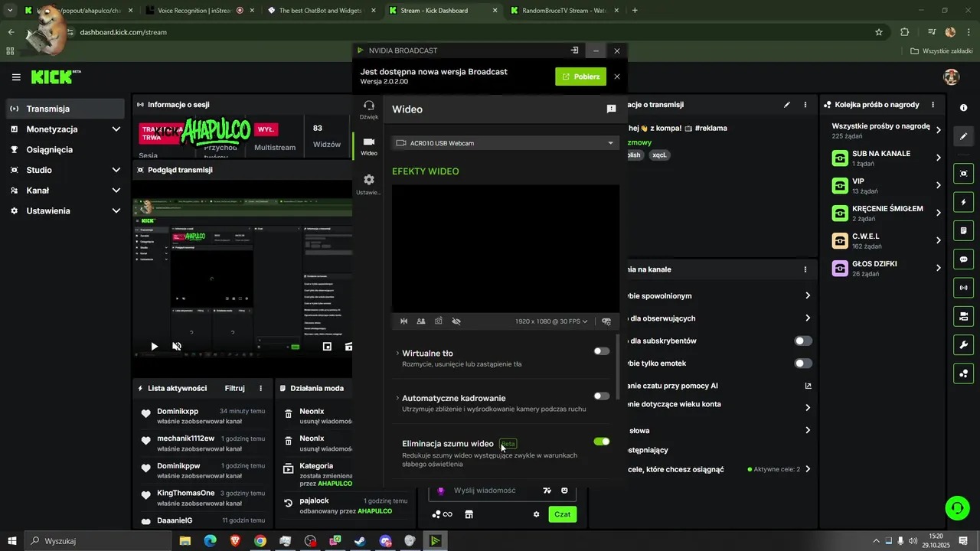Expand Monetyzacja in the Kick sidebar
Image resolution: width=980 pixels, height=551 pixels.
[116, 129]
